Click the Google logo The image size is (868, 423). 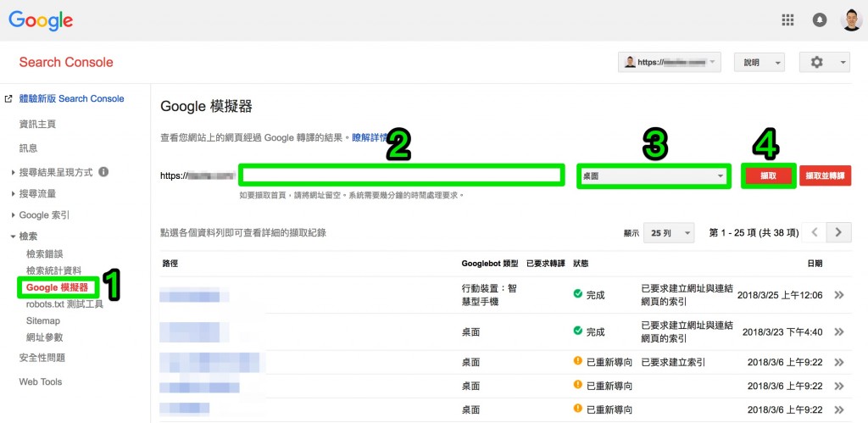(x=41, y=20)
